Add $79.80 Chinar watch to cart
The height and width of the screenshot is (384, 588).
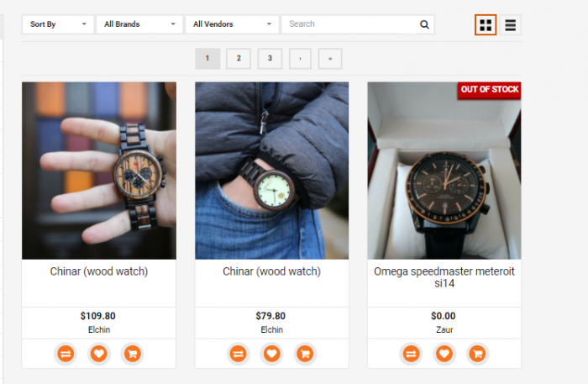(x=304, y=354)
